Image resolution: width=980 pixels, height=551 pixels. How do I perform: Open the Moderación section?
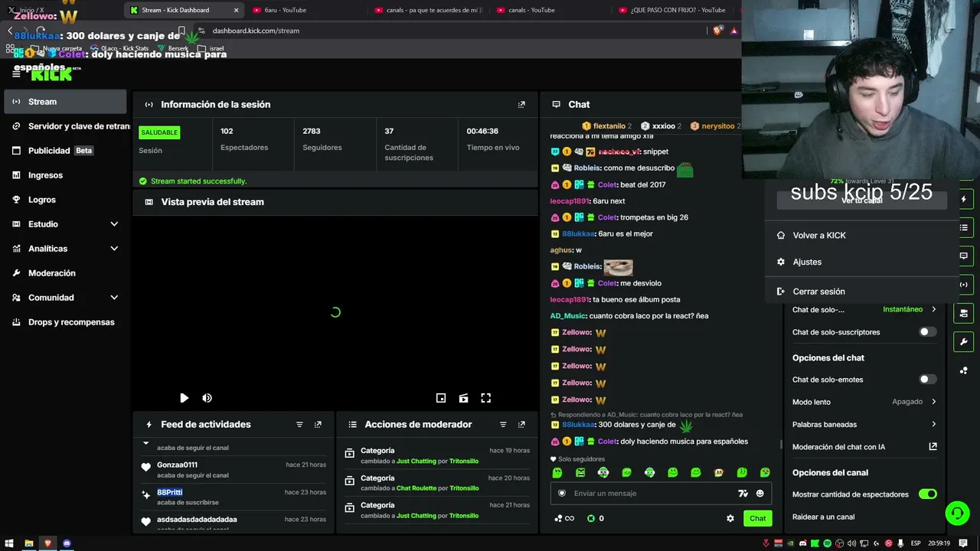pos(65,273)
